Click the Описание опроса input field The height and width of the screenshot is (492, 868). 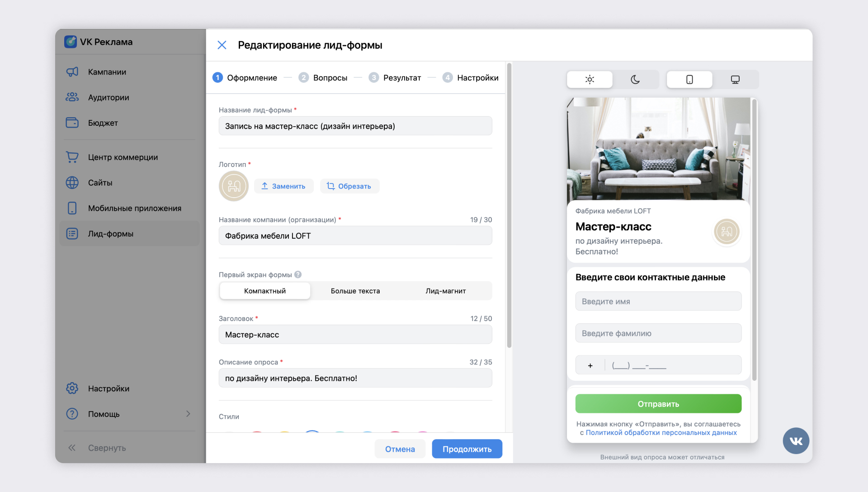click(355, 378)
